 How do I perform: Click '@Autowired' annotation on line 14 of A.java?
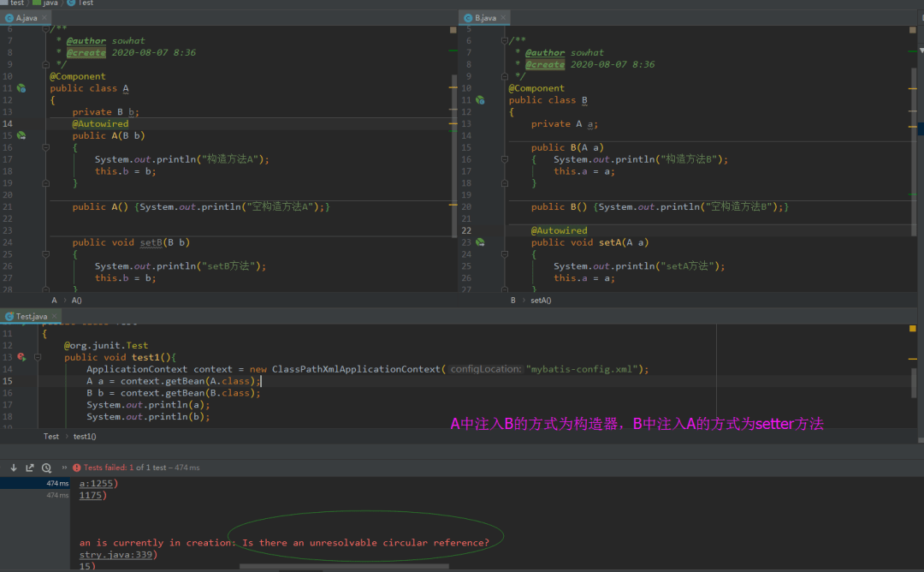coord(100,124)
